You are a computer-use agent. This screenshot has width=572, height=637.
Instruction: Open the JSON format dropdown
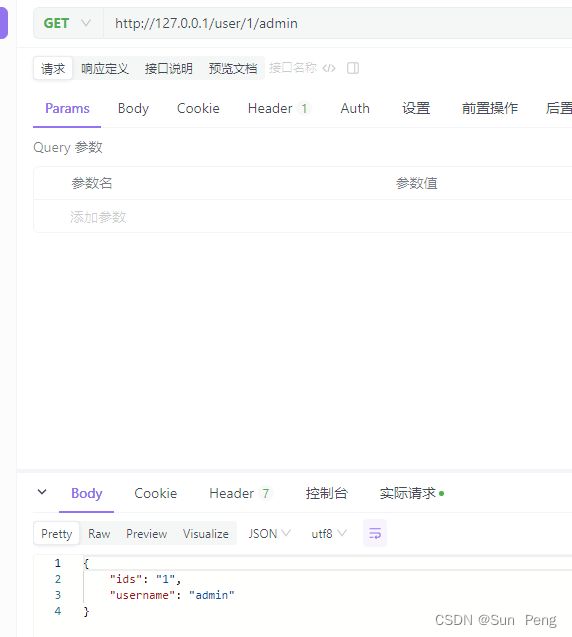[x=269, y=533]
